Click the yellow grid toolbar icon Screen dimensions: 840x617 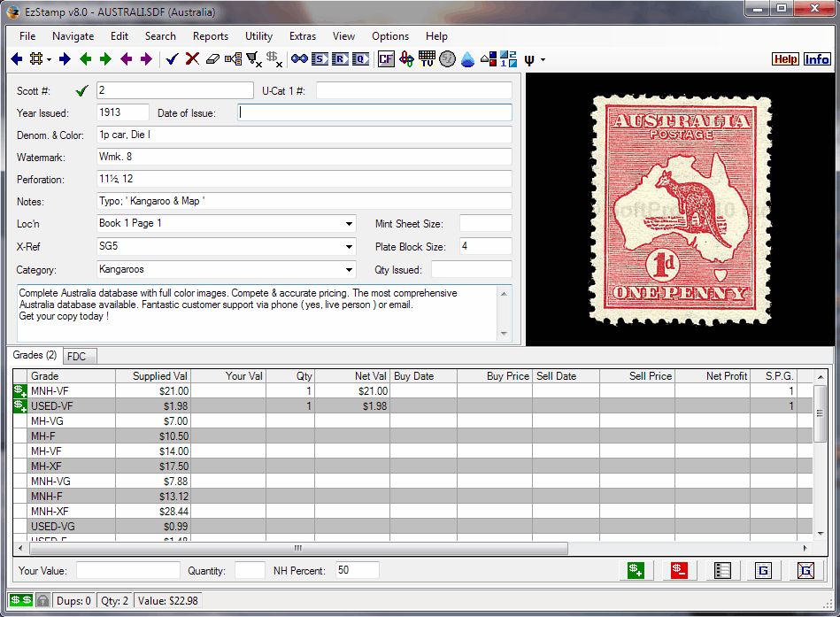click(36, 59)
